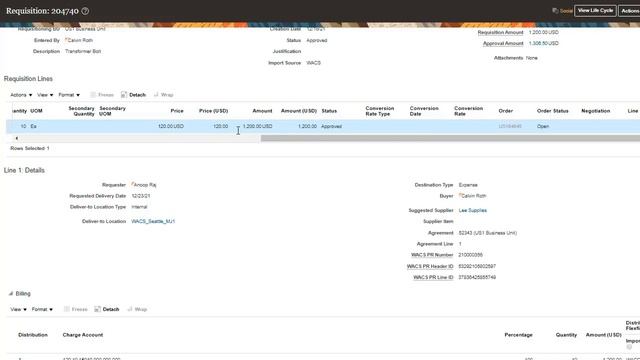Click the '12/23/21' requested delivery date

(x=141, y=196)
